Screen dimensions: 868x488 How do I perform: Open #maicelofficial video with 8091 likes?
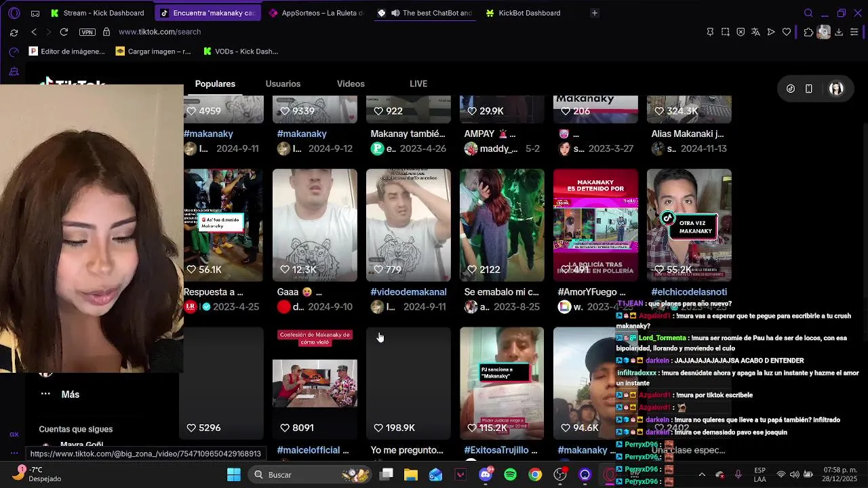click(315, 384)
